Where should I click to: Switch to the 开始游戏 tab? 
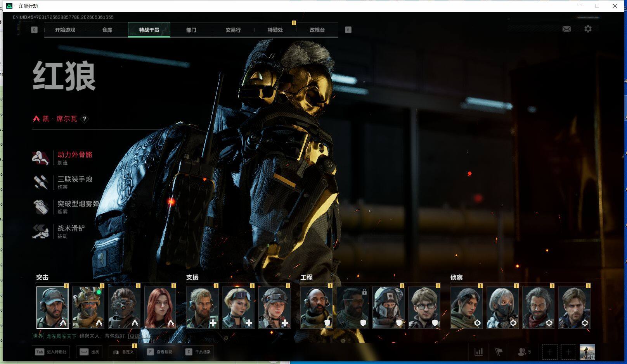coord(65,30)
